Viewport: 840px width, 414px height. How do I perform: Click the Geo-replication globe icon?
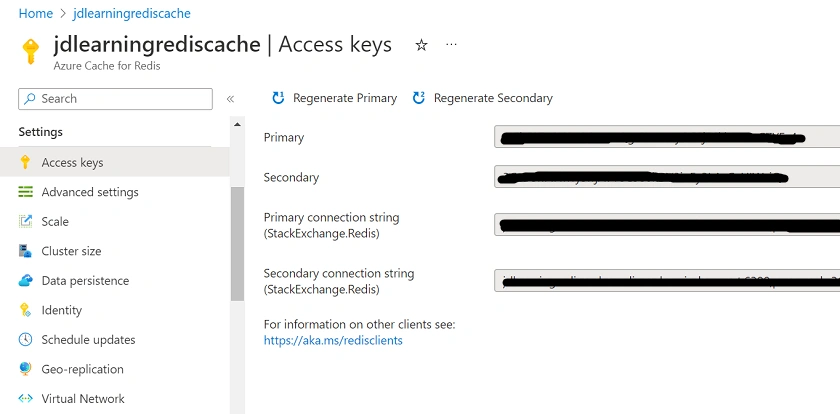pos(25,368)
